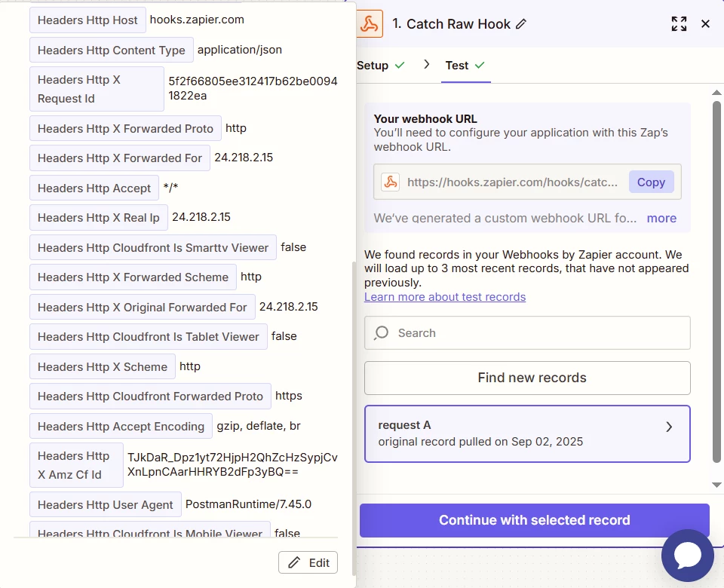Click the Search records input field
The width and height of the screenshot is (724, 588).
pos(527,332)
